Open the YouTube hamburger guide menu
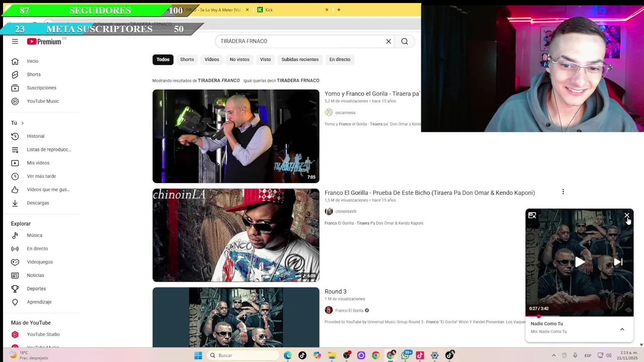644x362 pixels. (15, 42)
